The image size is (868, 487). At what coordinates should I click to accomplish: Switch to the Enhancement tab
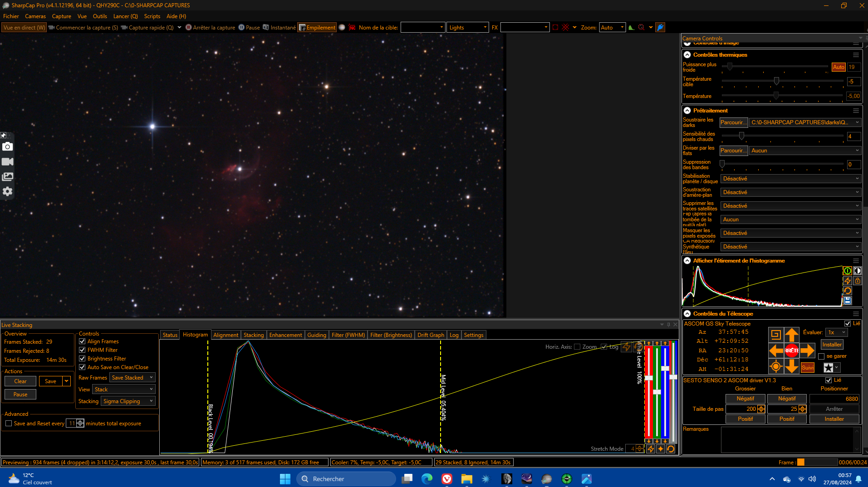(285, 335)
